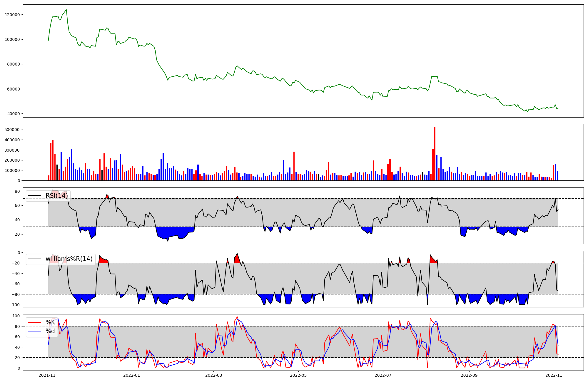
Task: Click the 2022-03 x-axis date label
Action: click(213, 375)
